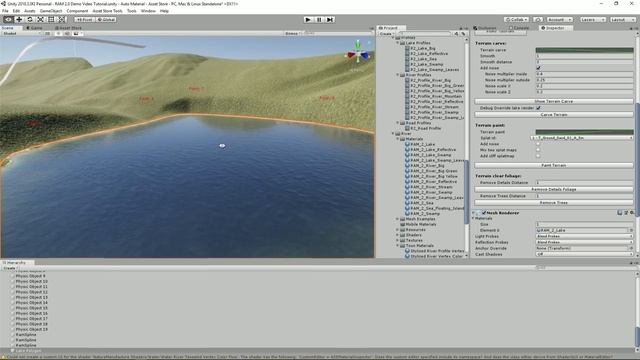Open the Assets menu
640x360 pixels.
[x=29, y=11]
